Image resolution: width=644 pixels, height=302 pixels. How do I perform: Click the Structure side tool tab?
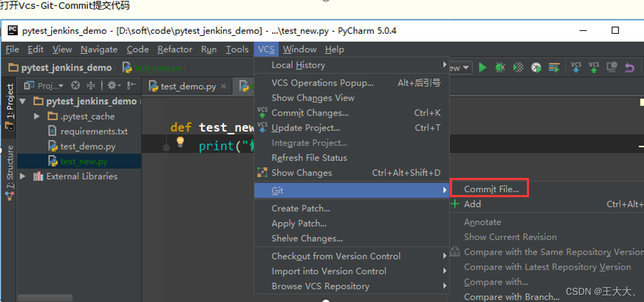click(x=9, y=173)
